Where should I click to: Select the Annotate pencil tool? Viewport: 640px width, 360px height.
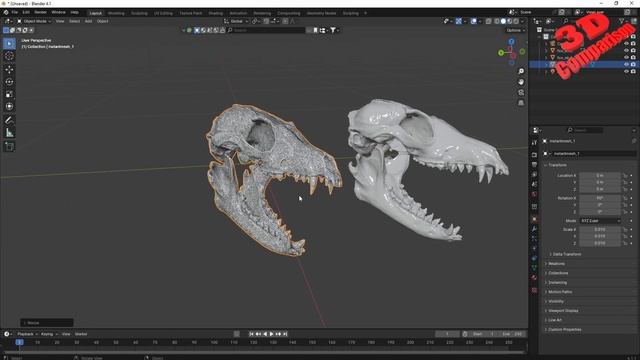[x=9, y=120]
